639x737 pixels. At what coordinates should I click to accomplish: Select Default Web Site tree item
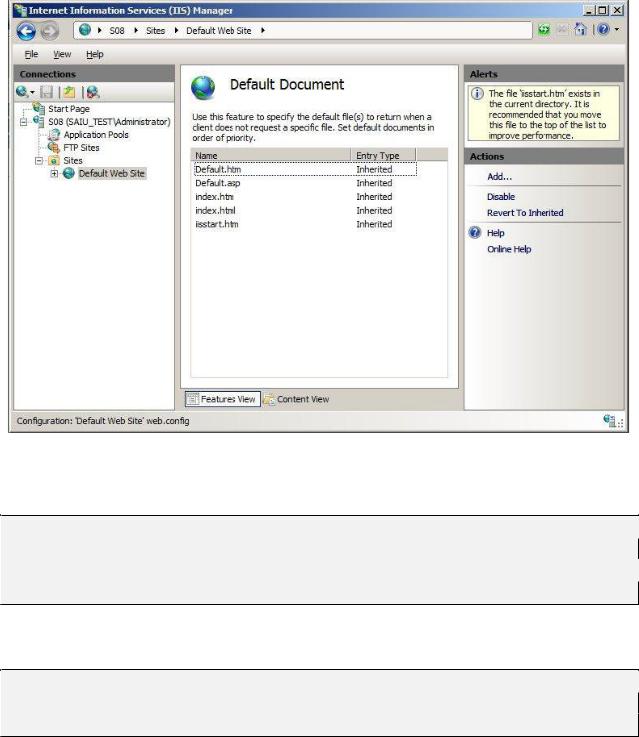tap(112, 173)
